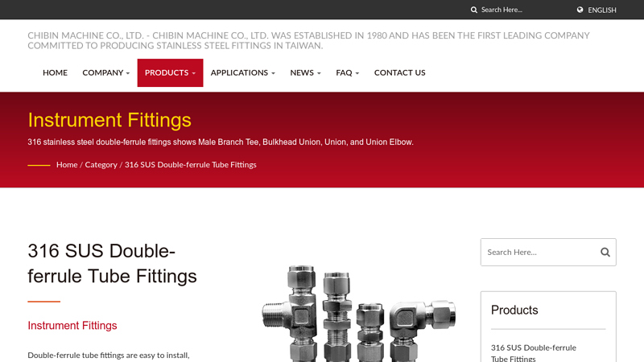The height and width of the screenshot is (362, 644).
Task: Click the Instrument Fittings banner heading
Action: tap(109, 120)
